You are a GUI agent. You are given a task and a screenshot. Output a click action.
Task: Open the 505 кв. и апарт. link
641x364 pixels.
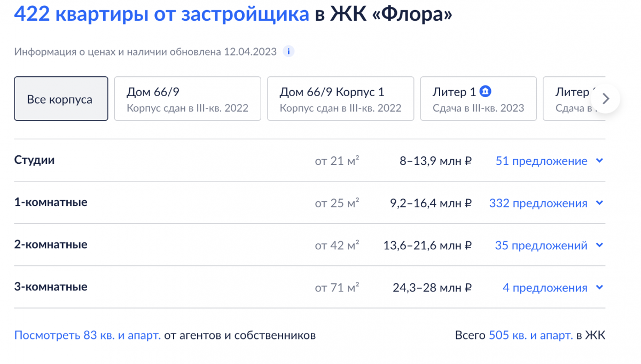coord(530,336)
